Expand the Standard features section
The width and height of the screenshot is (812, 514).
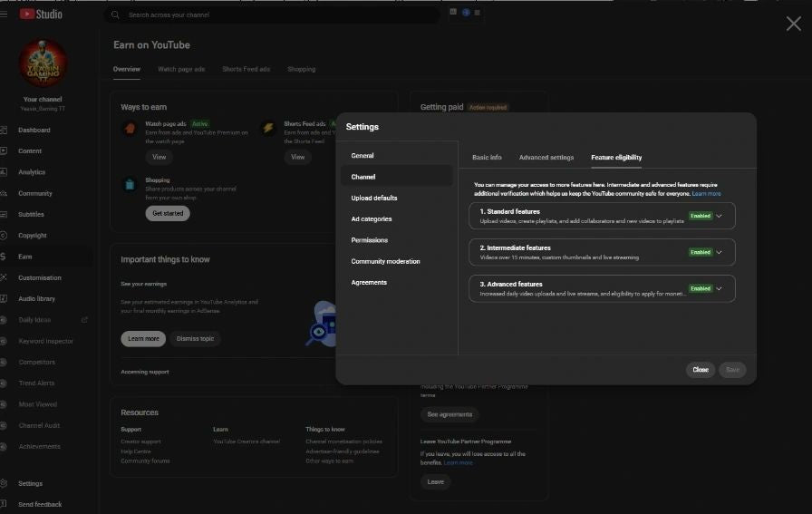[719, 216]
